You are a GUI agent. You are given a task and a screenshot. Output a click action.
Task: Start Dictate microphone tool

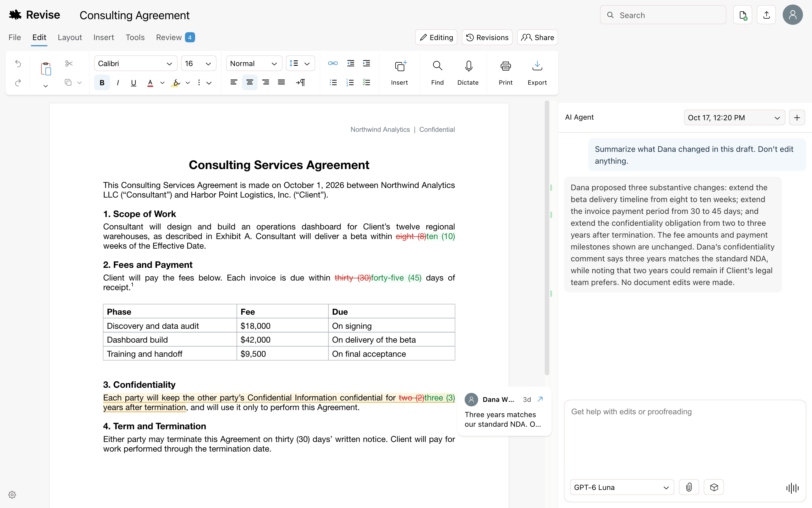[468, 73]
